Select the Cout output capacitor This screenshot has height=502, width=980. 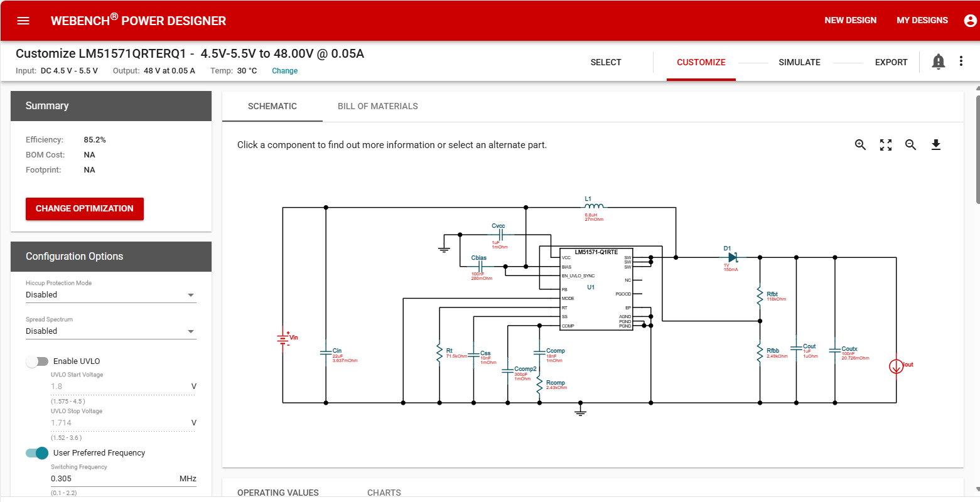point(797,349)
